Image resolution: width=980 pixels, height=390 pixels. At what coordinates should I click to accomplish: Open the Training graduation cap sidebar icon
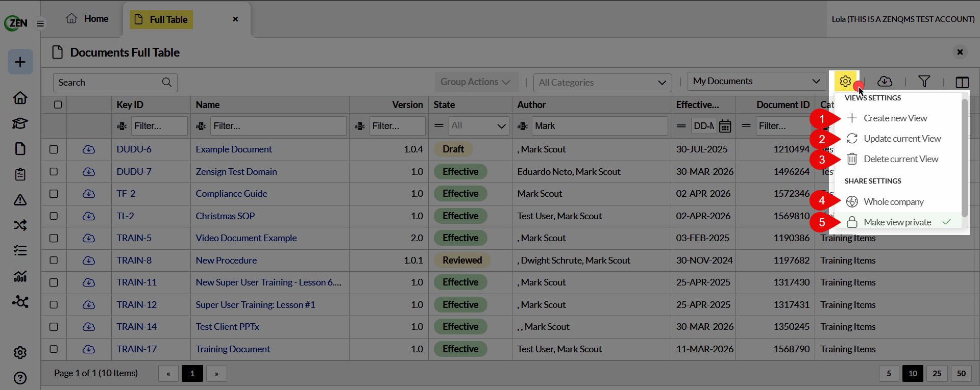click(20, 123)
